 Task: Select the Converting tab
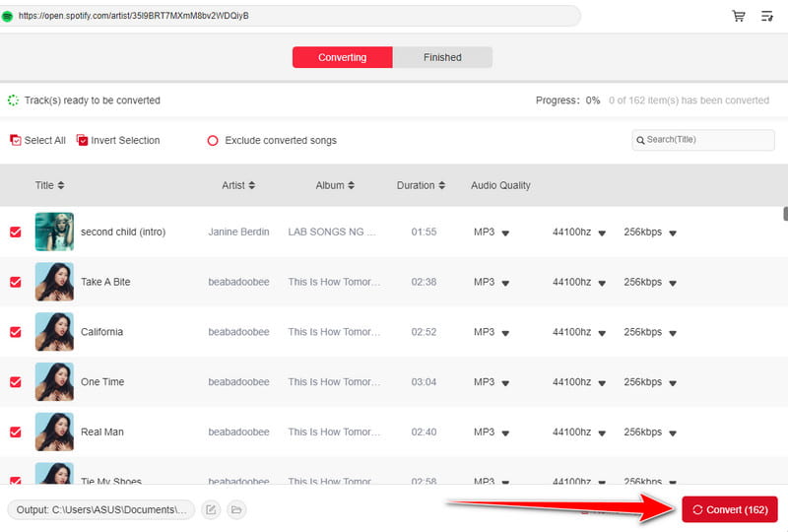[x=342, y=57]
